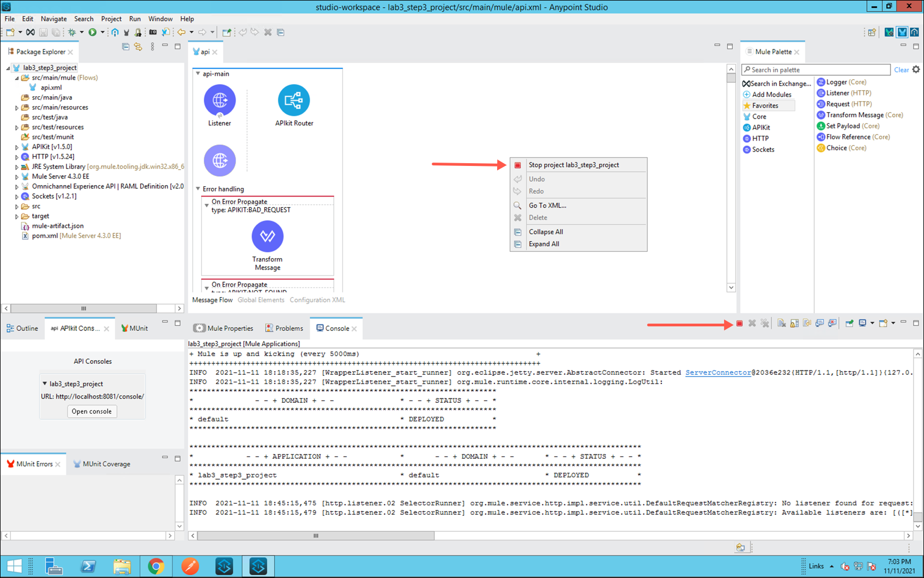Click the Open console button
924x578 pixels.
(92, 412)
